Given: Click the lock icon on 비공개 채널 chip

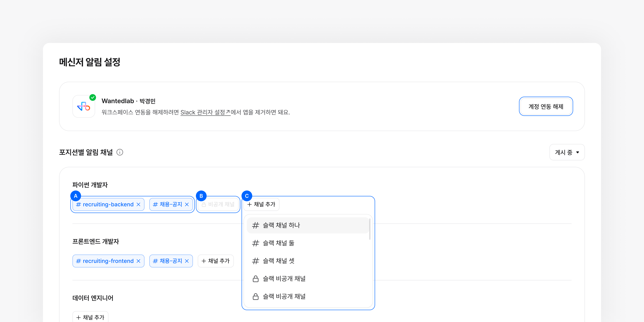Looking at the screenshot, I should 204,204.
